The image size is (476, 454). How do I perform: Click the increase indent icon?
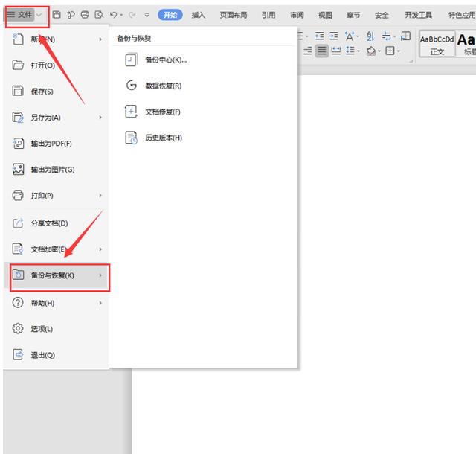334,36
